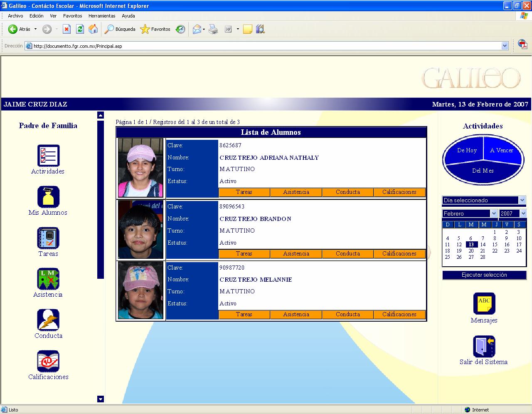The height and width of the screenshot is (414, 532).
Task: Open the Mensajes ABC note icon
Action: click(484, 303)
